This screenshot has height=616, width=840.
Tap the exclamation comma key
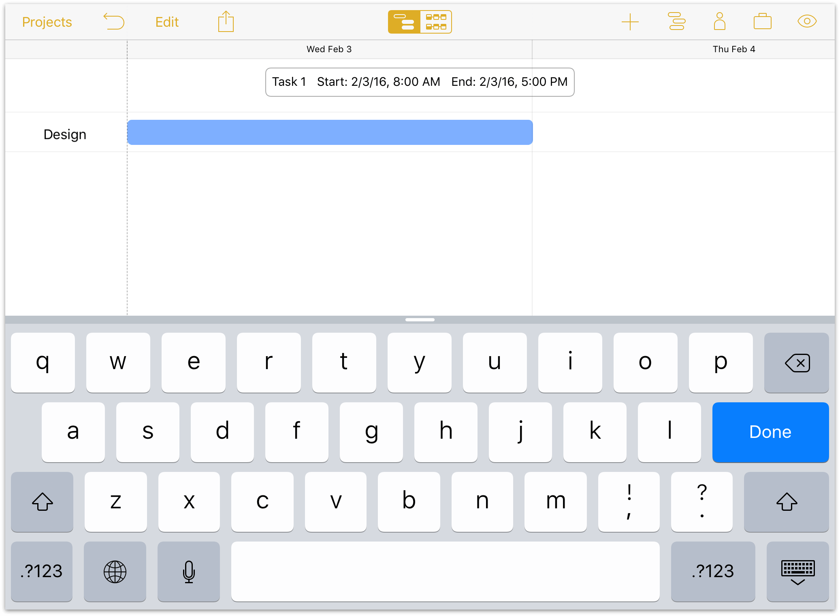click(x=629, y=502)
